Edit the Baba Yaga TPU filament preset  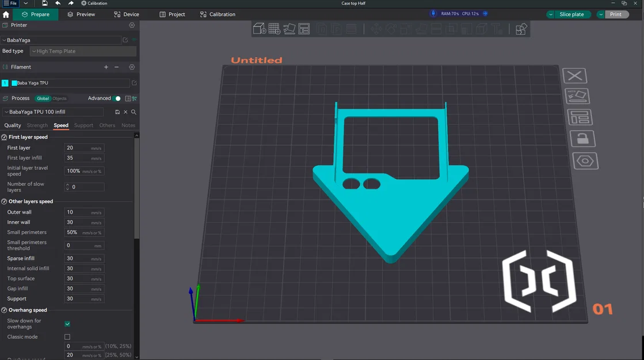(134, 83)
